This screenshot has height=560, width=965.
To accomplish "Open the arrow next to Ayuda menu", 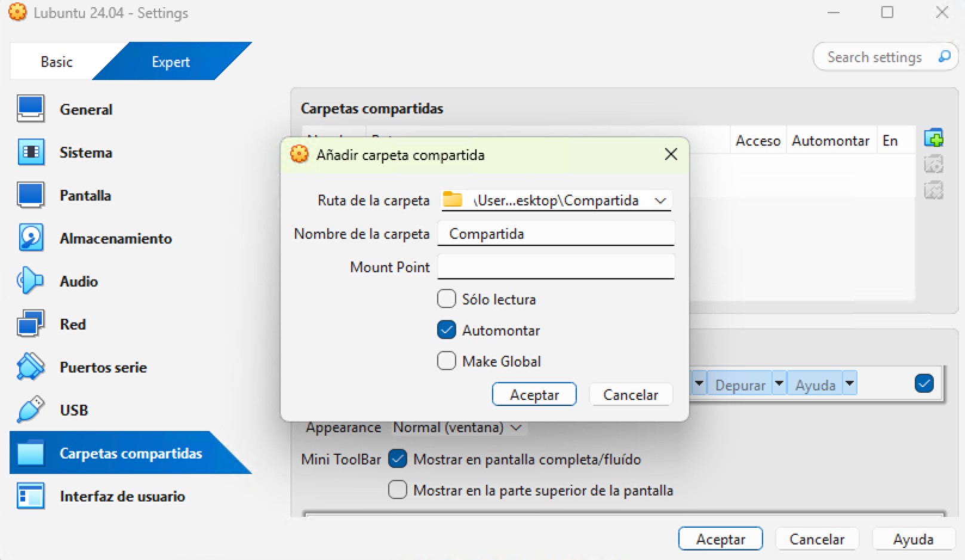I will point(849,383).
